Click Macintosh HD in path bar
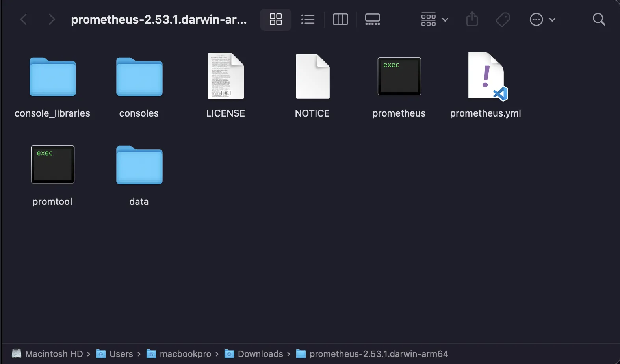The image size is (620, 364). pyautogui.click(x=47, y=354)
